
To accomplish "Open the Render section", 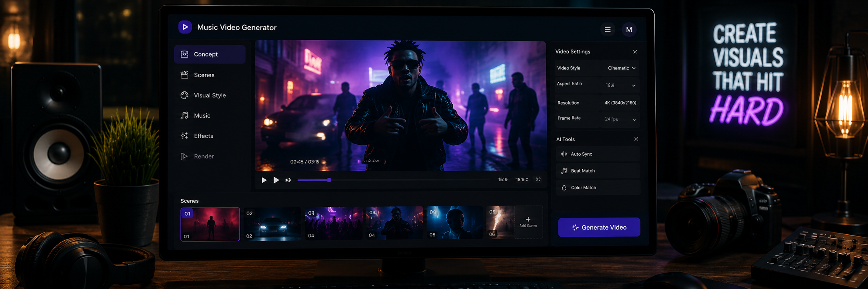I will coord(210,156).
